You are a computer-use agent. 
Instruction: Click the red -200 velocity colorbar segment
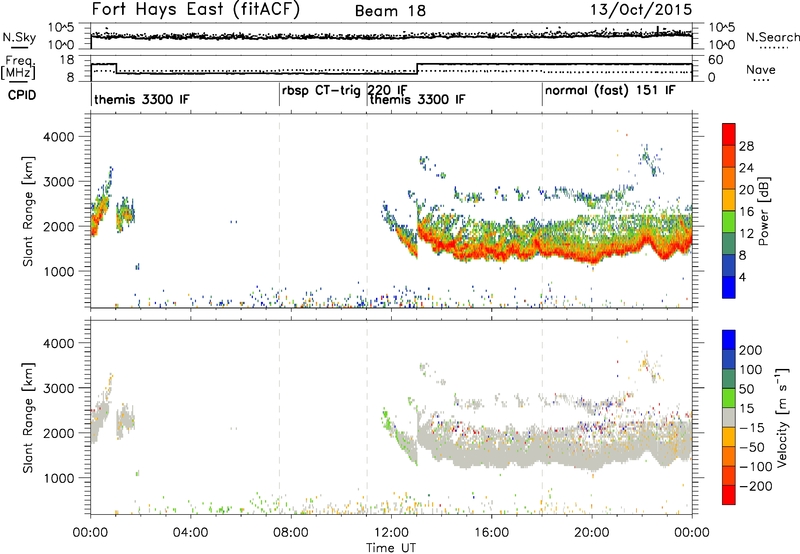click(x=729, y=495)
